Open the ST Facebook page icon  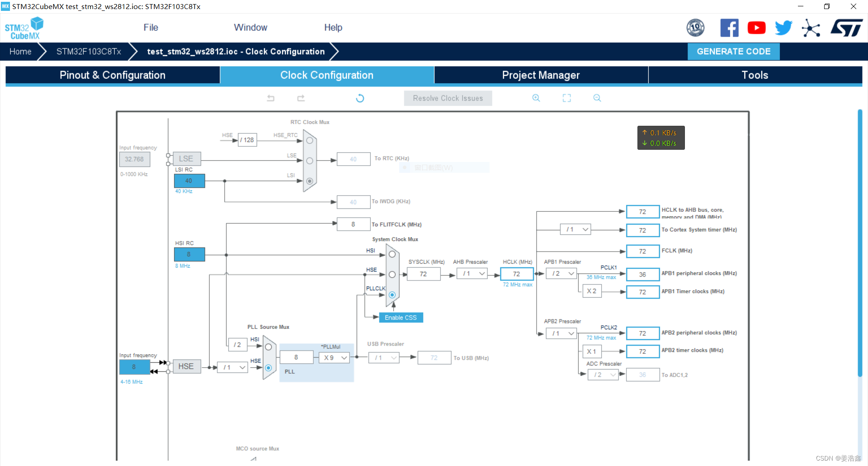click(729, 28)
